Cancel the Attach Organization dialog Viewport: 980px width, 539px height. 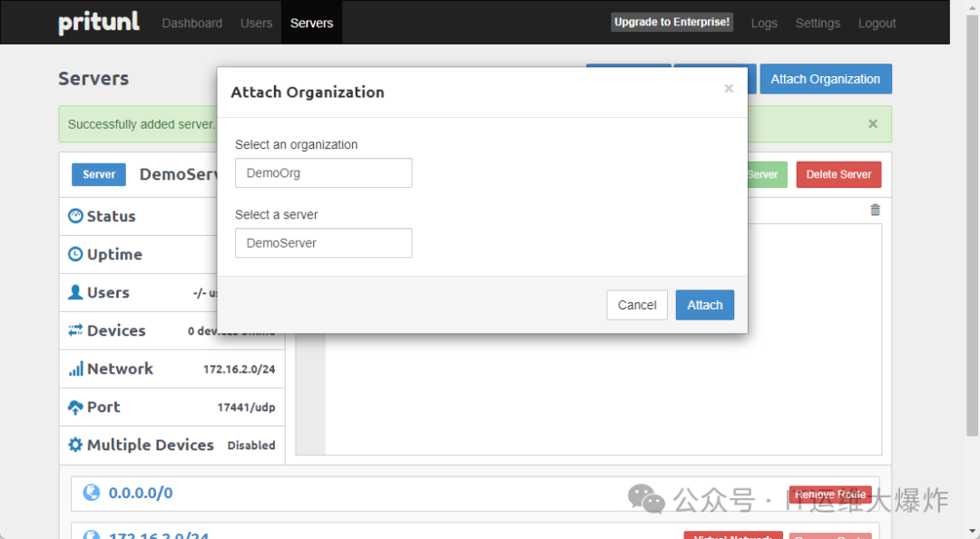[x=636, y=305]
